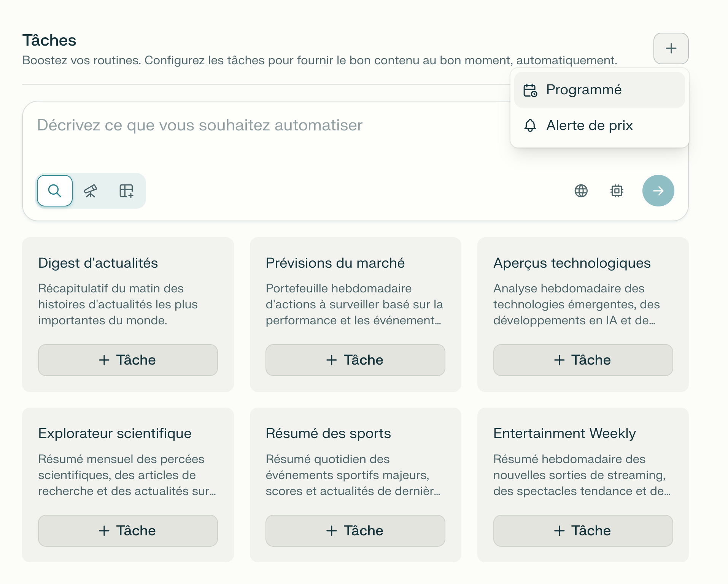The width and height of the screenshot is (728, 584).
Task: Submit with the arrow send button
Action: point(658,191)
